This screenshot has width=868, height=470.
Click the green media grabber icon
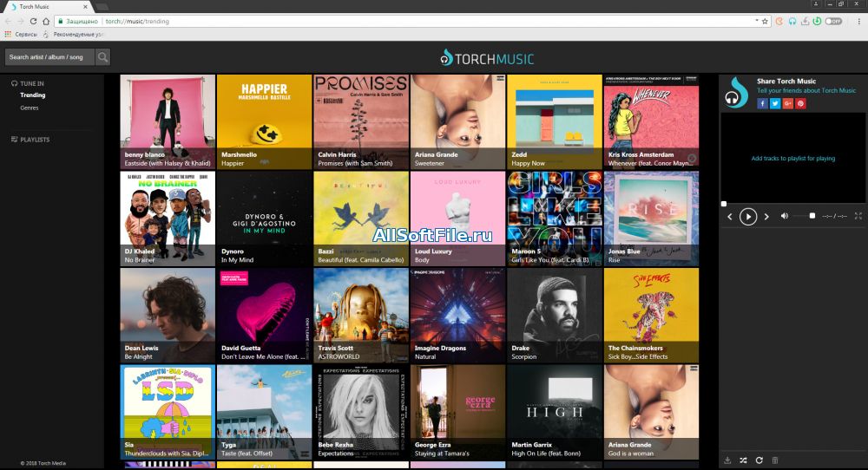[x=817, y=21]
